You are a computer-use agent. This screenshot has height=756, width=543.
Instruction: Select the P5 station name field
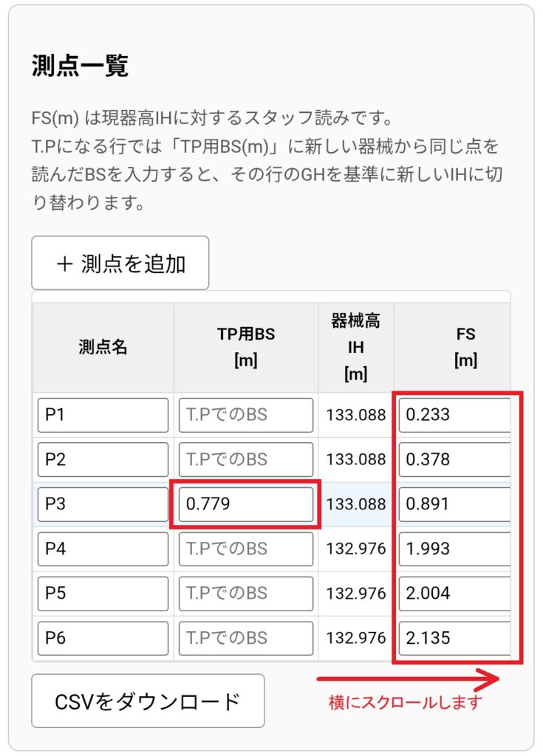point(103,593)
